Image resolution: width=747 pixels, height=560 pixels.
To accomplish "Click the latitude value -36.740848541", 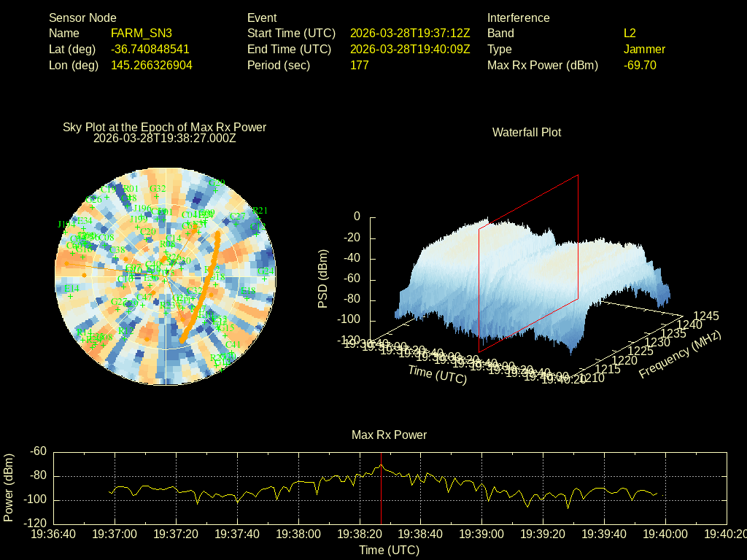I will click(x=150, y=50).
